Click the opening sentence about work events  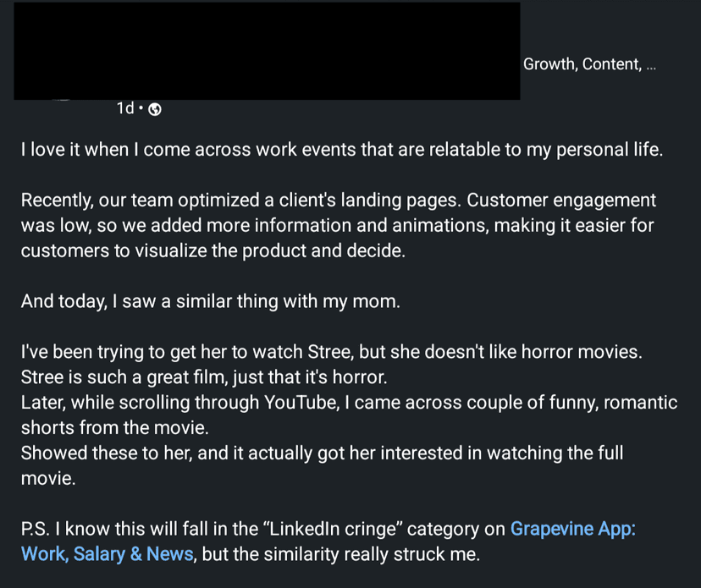(342, 150)
